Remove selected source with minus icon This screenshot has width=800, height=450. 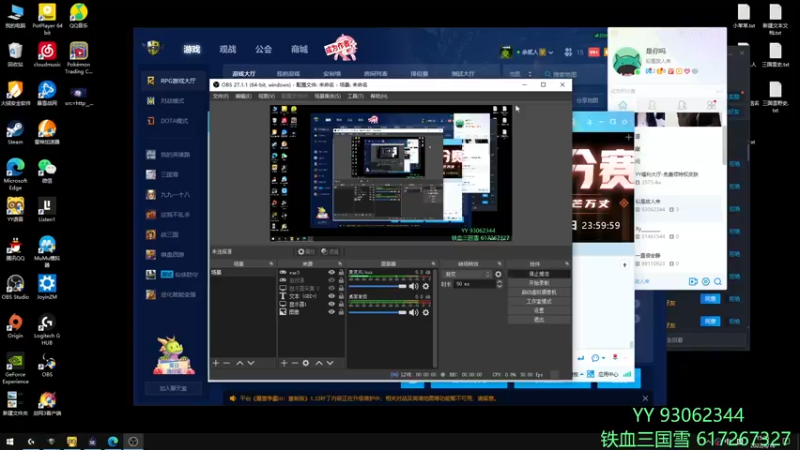click(x=294, y=363)
